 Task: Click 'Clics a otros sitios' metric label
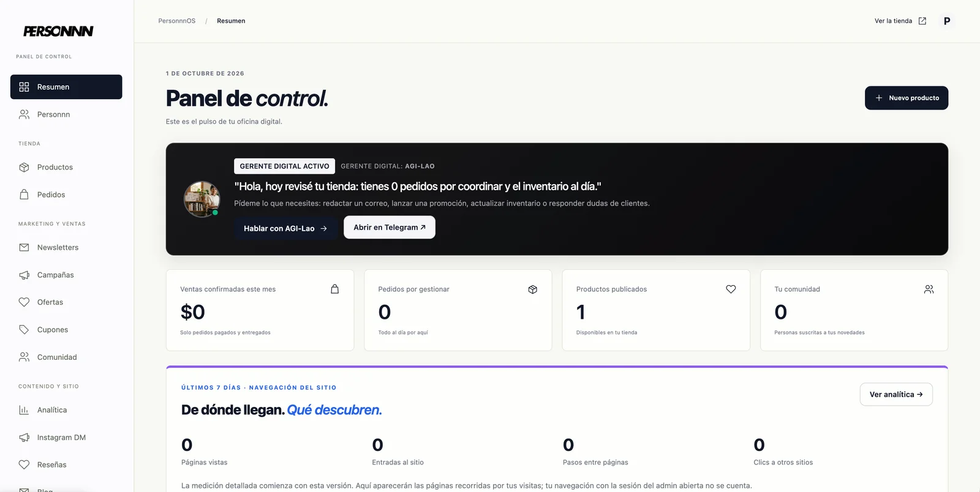[783, 463]
